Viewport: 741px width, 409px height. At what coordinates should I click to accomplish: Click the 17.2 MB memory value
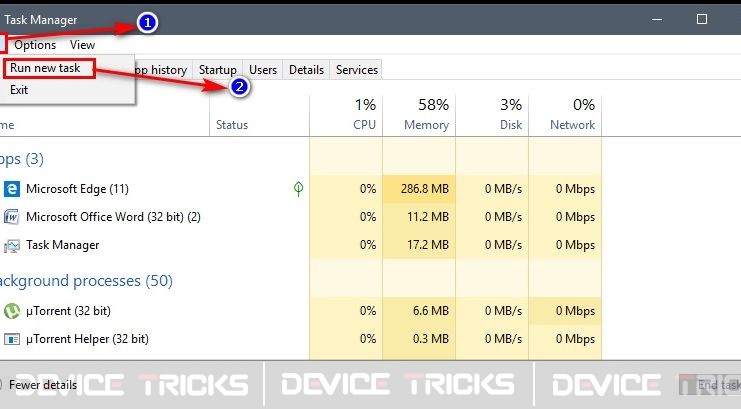coord(428,245)
